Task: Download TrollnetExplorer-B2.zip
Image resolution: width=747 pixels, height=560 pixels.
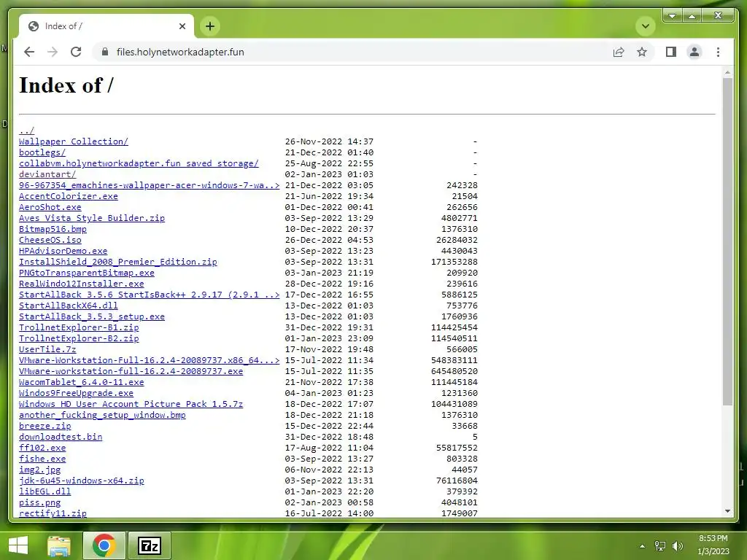Action: (x=79, y=338)
